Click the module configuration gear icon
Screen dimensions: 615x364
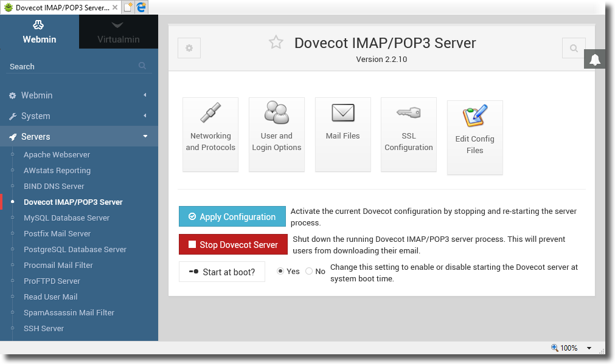click(189, 48)
